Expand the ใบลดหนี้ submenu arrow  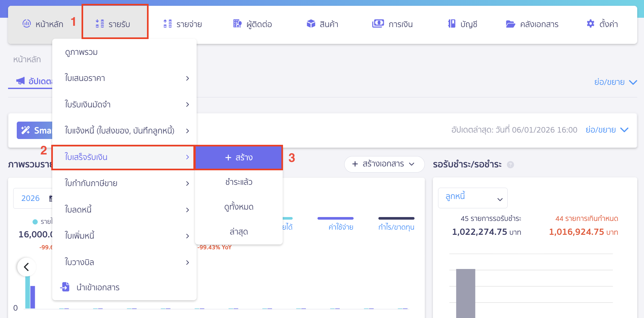(188, 210)
